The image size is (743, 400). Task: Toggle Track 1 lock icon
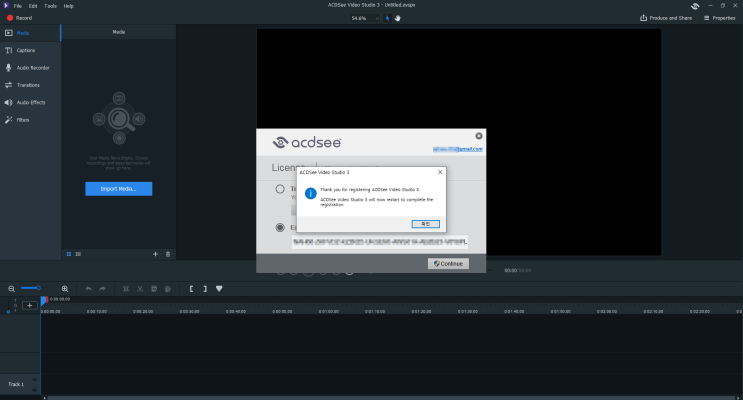(35, 389)
